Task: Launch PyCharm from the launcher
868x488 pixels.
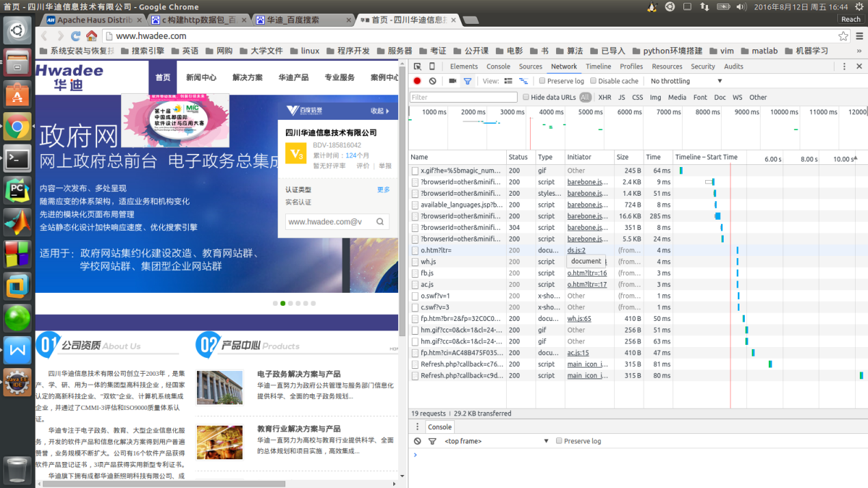Action: (17, 190)
